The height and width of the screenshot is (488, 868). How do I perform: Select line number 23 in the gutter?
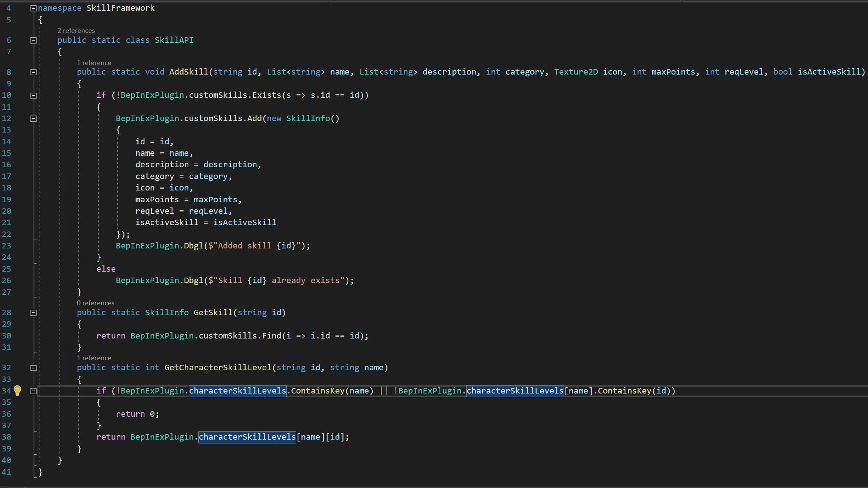[7, 246]
